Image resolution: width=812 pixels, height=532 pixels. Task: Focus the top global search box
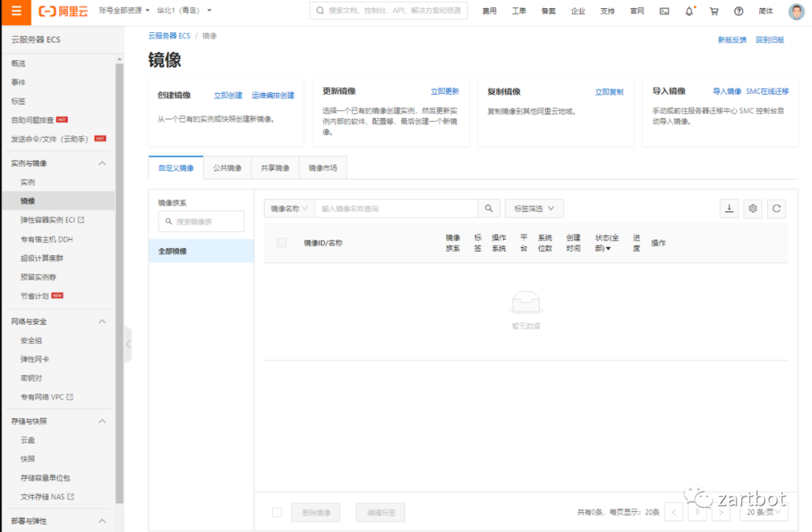389,11
